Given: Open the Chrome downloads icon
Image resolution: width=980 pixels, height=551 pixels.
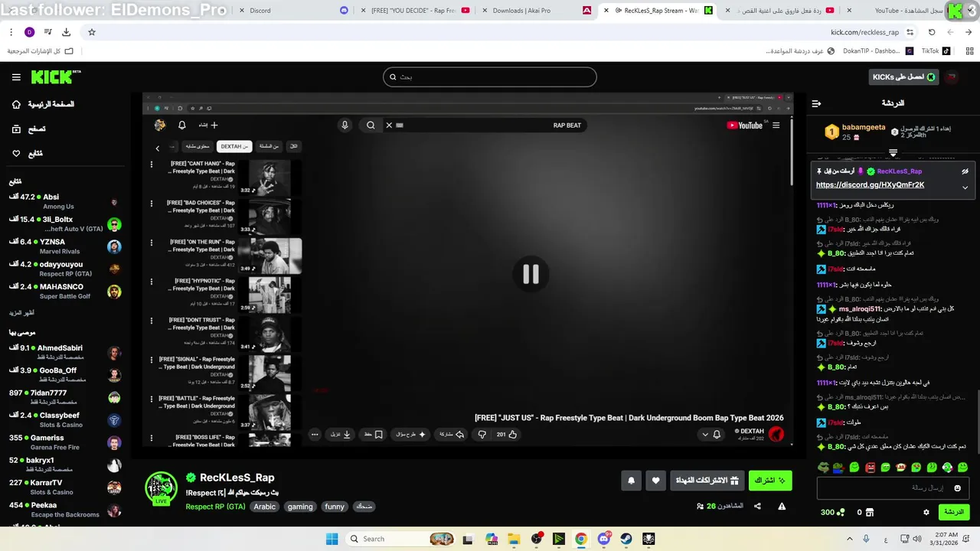Looking at the screenshot, I should (x=66, y=32).
